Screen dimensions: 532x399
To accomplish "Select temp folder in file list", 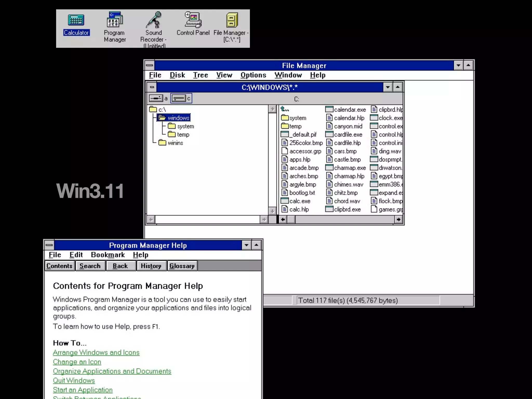I will coord(291,126).
